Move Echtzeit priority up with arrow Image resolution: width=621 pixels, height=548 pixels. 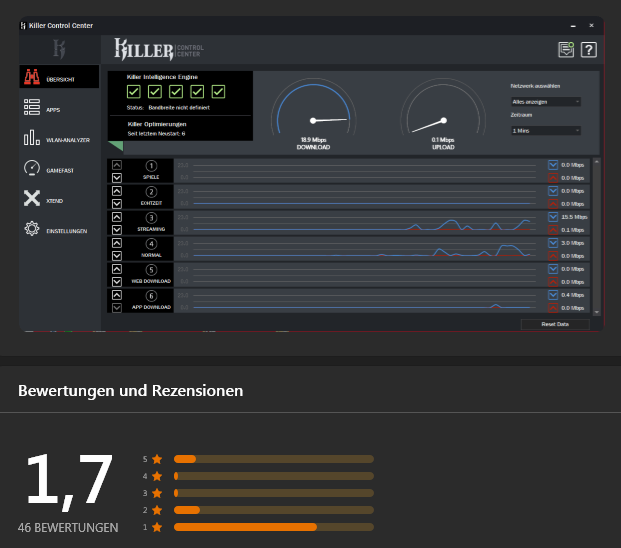[117, 191]
